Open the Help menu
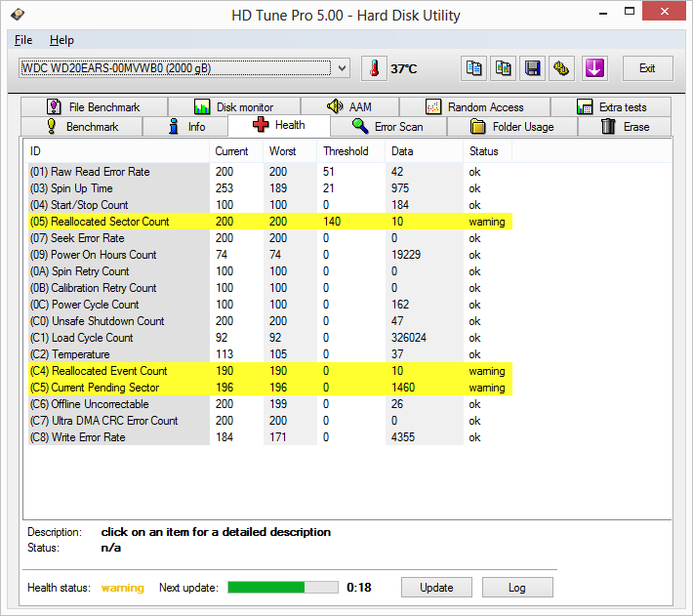This screenshot has width=693, height=616. click(x=61, y=40)
